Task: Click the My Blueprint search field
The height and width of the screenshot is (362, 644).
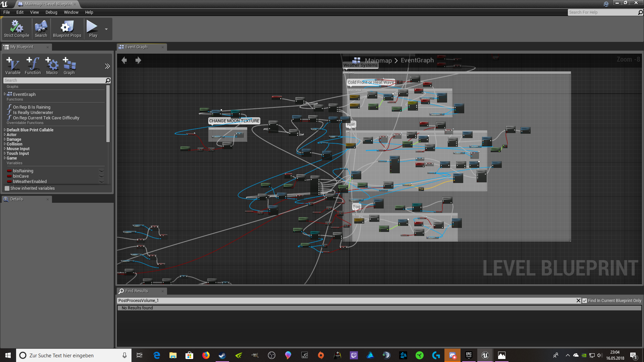Action: (x=54, y=80)
